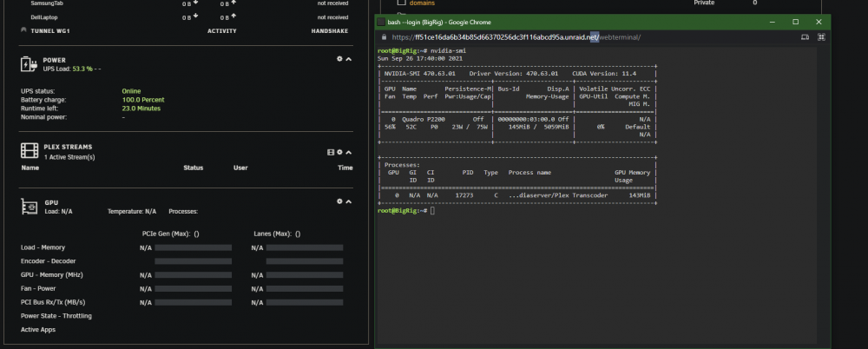Click the GPU card icon

pos(30,207)
